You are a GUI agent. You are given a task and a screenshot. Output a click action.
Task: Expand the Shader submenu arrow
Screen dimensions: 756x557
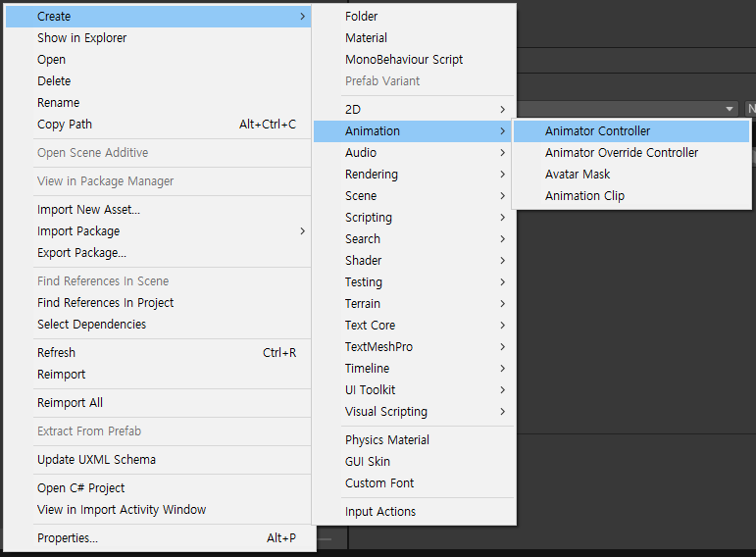[x=502, y=261]
